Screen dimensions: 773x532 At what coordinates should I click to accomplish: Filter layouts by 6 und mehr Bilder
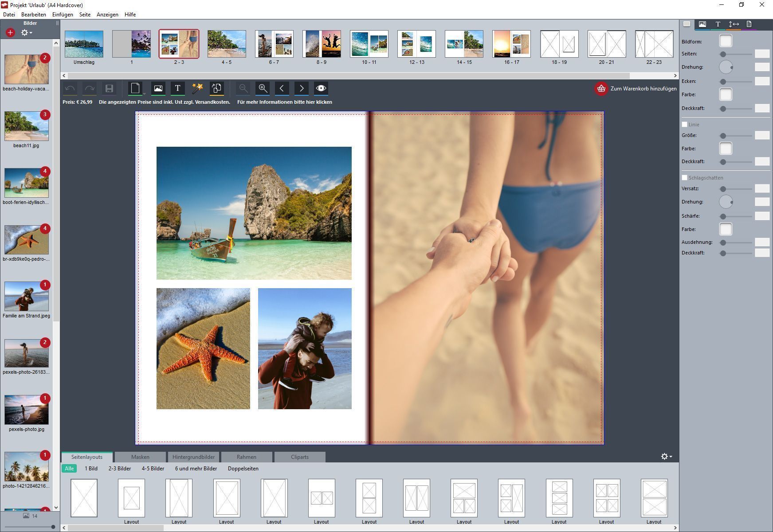tap(196, 469)
